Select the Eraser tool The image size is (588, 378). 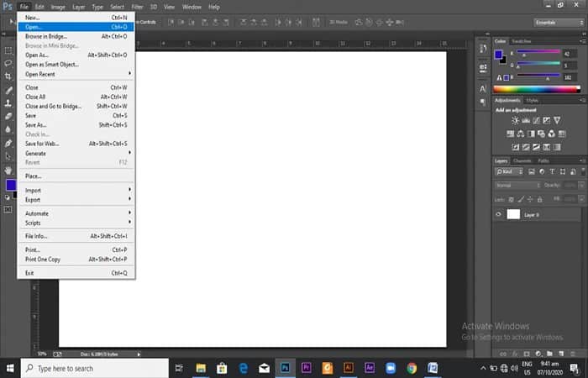click(8, 116)
